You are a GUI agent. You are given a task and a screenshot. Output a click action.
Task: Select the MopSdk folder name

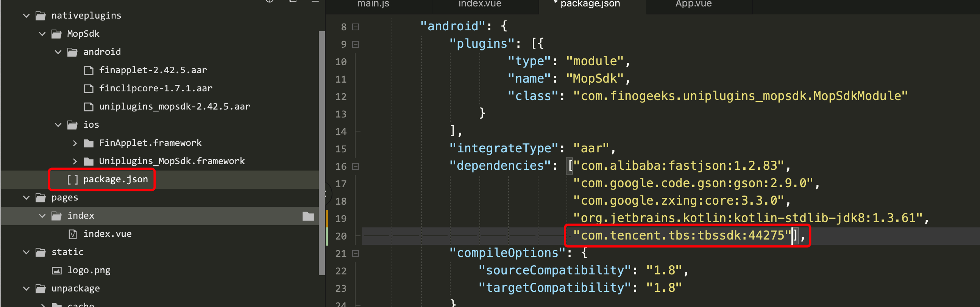83,34
